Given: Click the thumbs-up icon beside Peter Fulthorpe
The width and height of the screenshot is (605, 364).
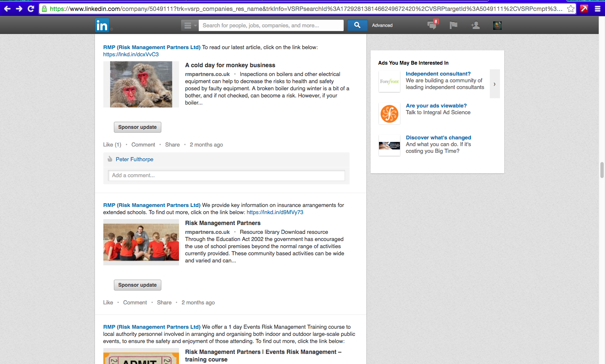Looking at the screenshot, I should 110,159.
